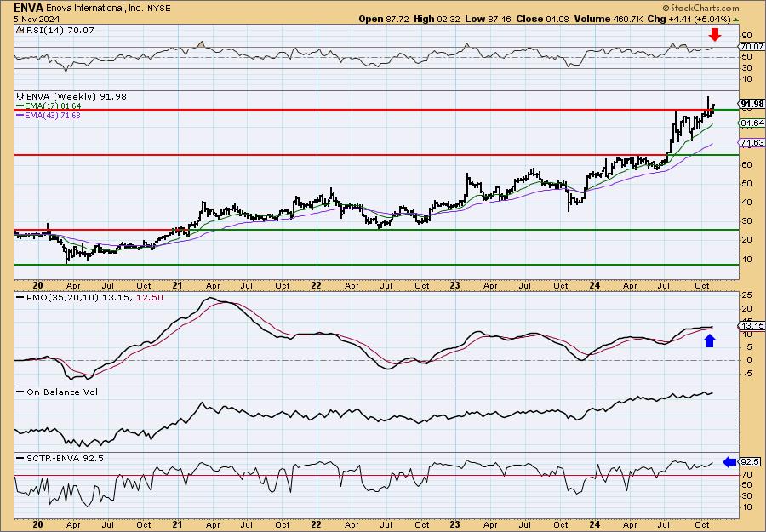This screenshot has height=532, width=766.
Task: Click the 91.98 price tag on right axis
Action: (752, 104)
